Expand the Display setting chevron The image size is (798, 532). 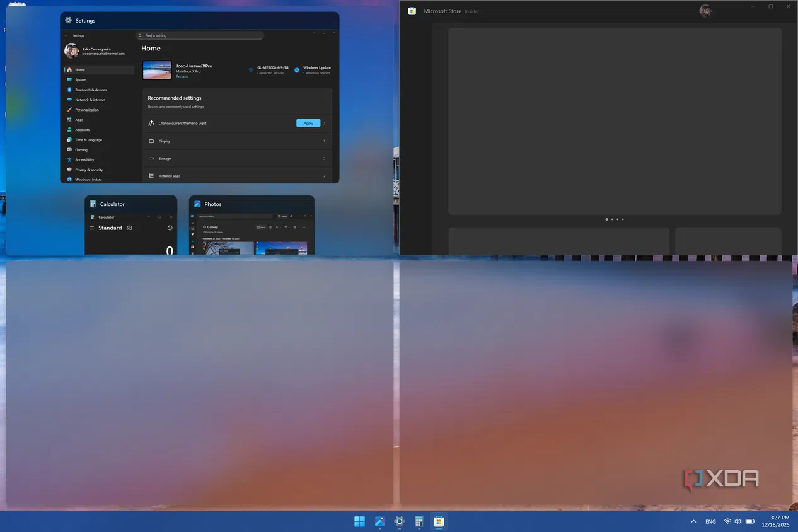(325, 141)
